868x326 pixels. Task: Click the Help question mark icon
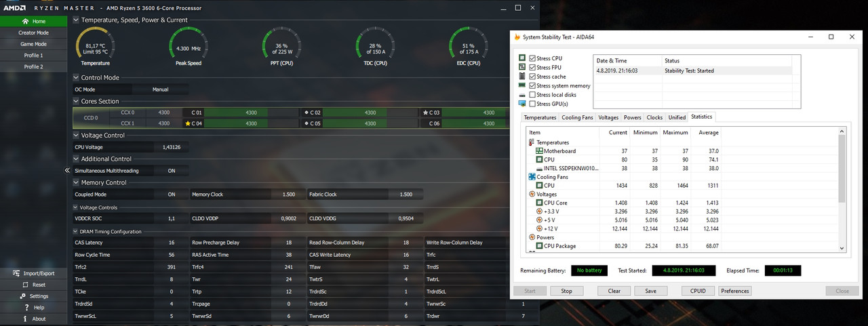pos(26,307)
